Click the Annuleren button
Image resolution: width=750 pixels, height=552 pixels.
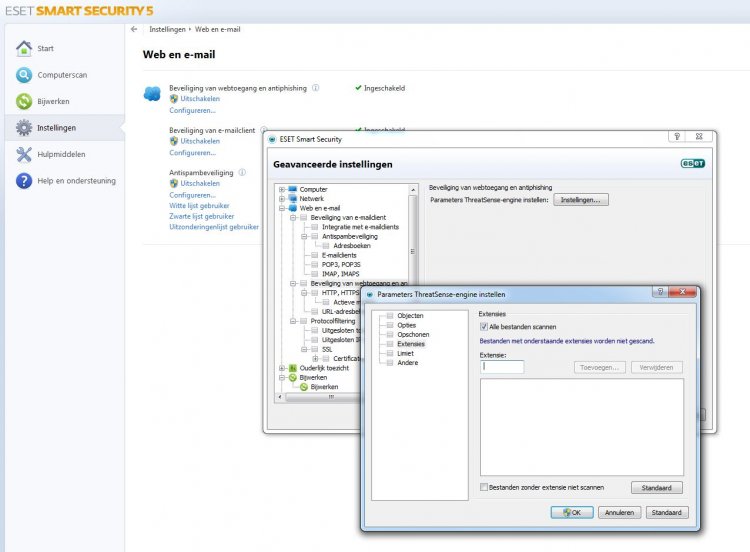619,512
